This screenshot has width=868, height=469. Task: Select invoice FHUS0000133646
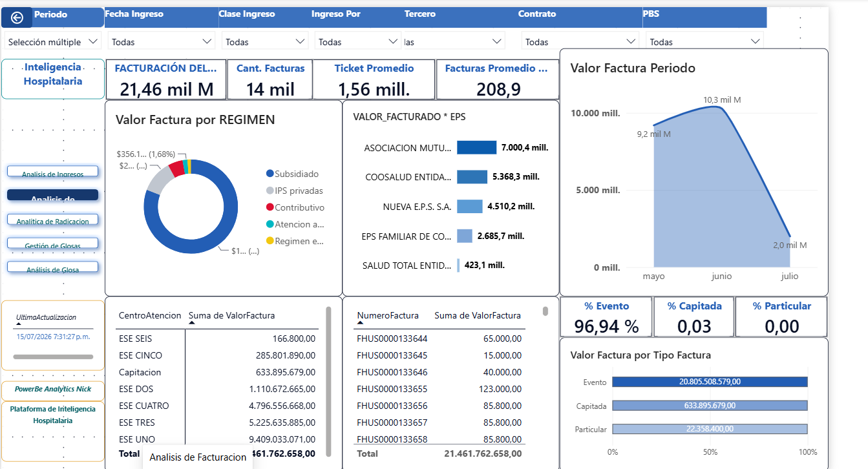[x=439, y=372]
